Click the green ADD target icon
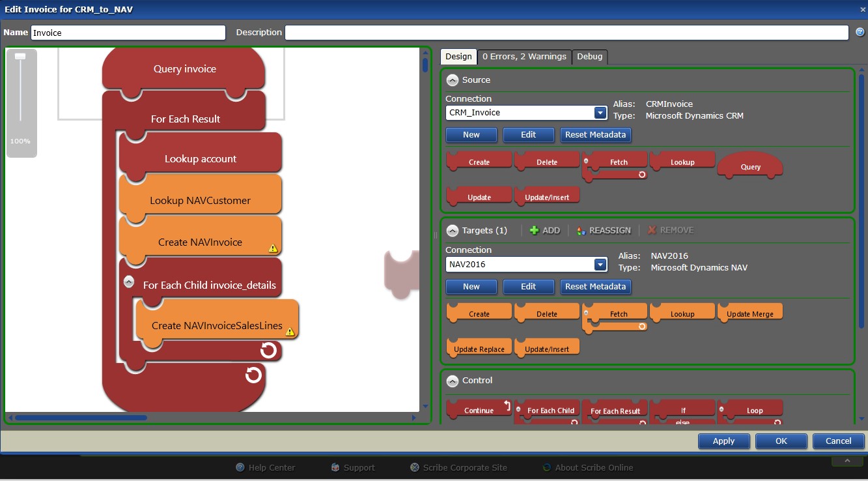The image size is (868, 481). [534, 230]
